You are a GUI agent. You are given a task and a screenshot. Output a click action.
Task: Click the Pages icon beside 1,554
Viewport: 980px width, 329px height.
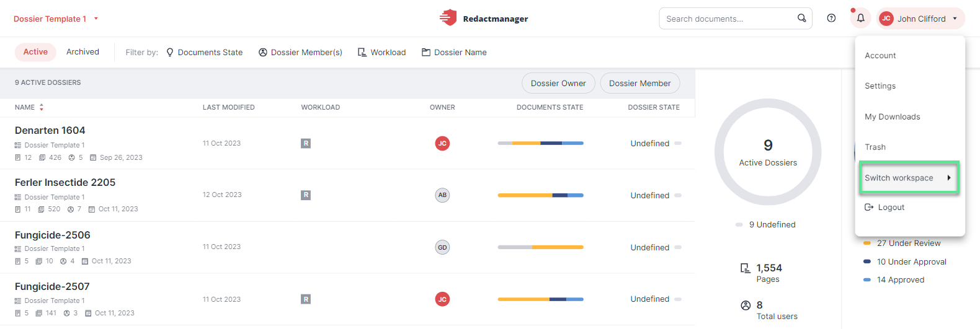click(x=745, y=268)
